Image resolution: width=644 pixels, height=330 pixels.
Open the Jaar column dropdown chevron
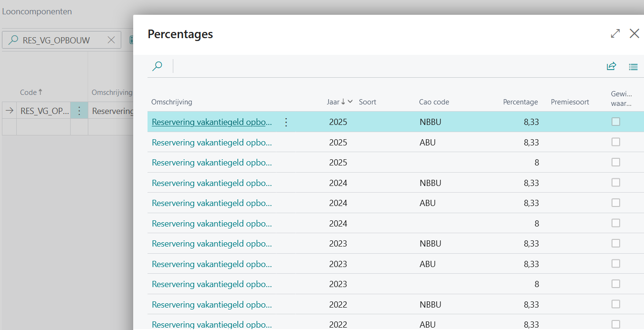point(350,102)
